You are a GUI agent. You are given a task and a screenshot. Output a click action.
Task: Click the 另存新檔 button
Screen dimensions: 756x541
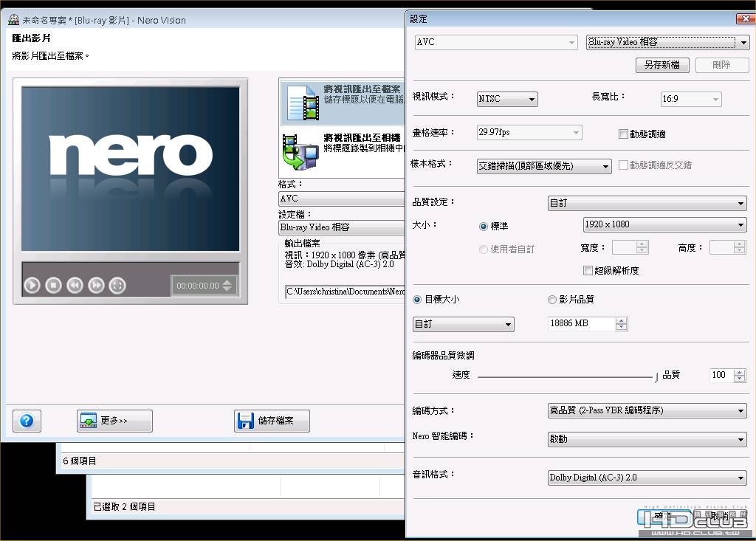(662, 65)
